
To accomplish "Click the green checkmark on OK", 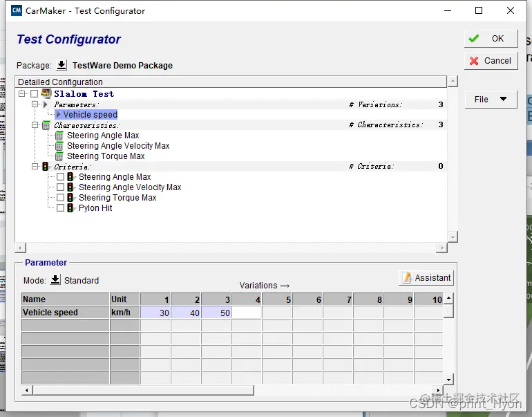I will pos(474,38).
